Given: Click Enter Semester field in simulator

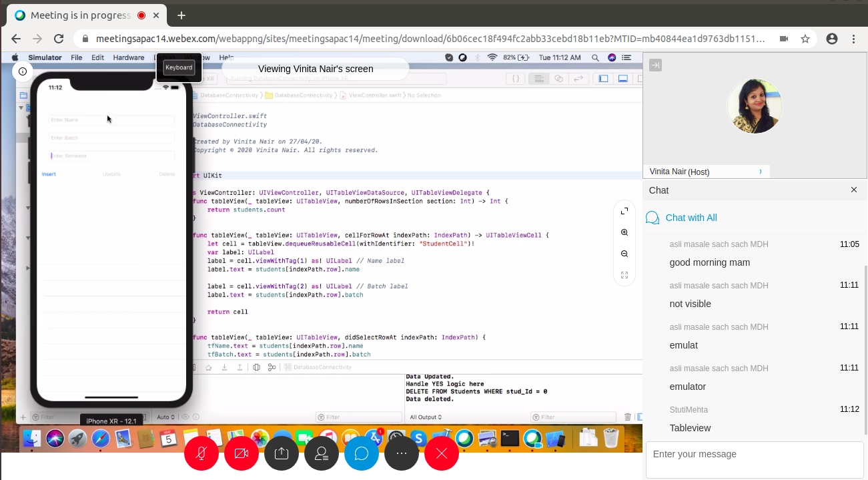Looking at the screenshot, I should coord(111,156).
